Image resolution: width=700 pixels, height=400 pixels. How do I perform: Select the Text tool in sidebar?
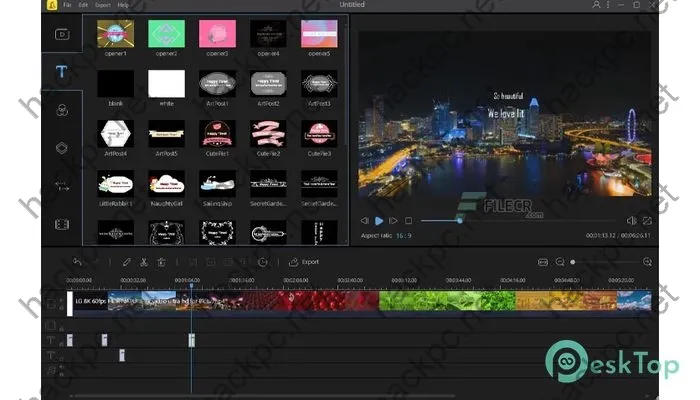click(62, 71)
